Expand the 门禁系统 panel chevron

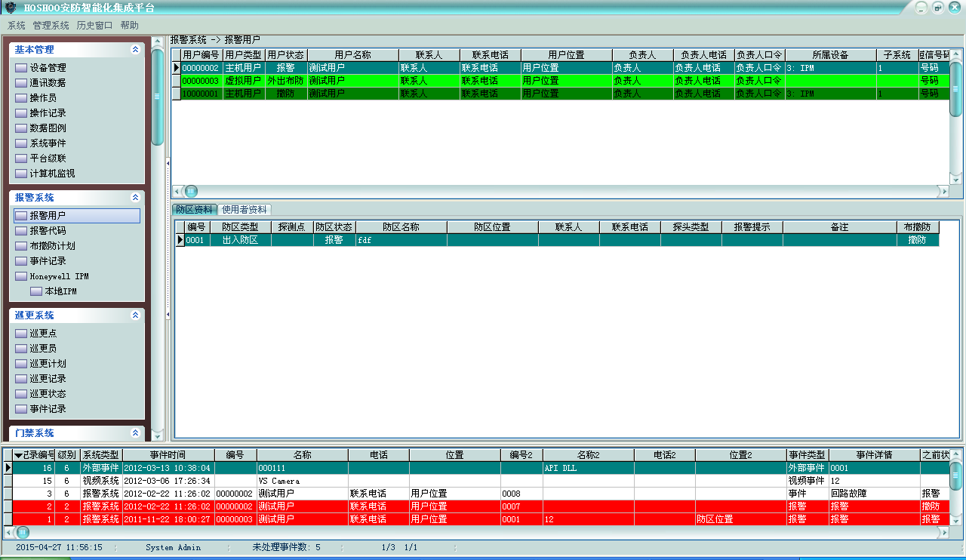[135, 433]
